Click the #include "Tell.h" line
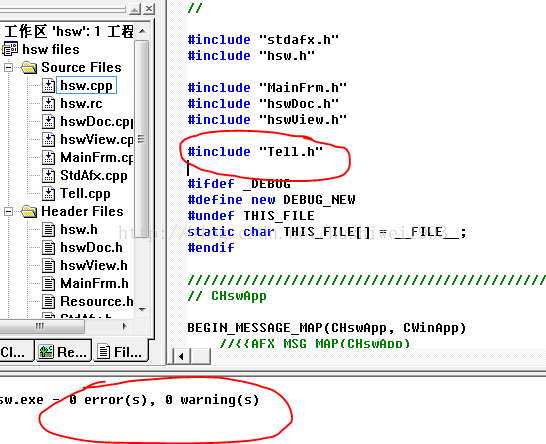Viewport: 546px width, 444px height. click(x=255, y=151)
